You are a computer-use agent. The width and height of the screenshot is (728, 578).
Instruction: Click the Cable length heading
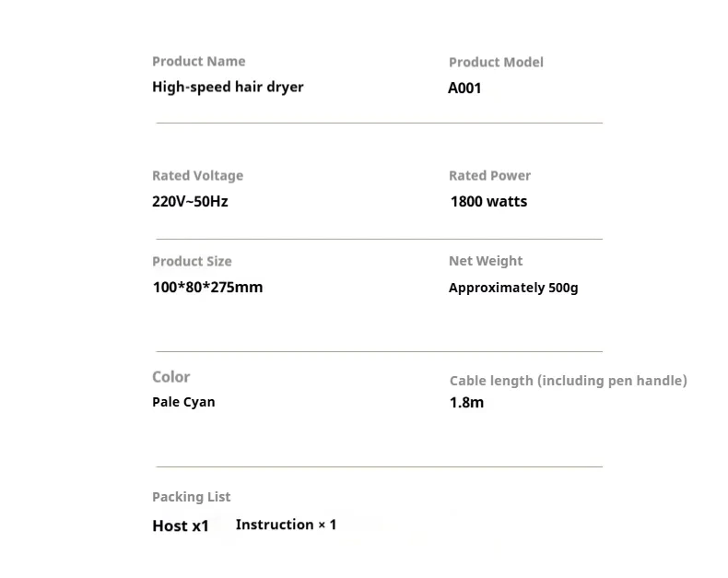pos(568,380)
